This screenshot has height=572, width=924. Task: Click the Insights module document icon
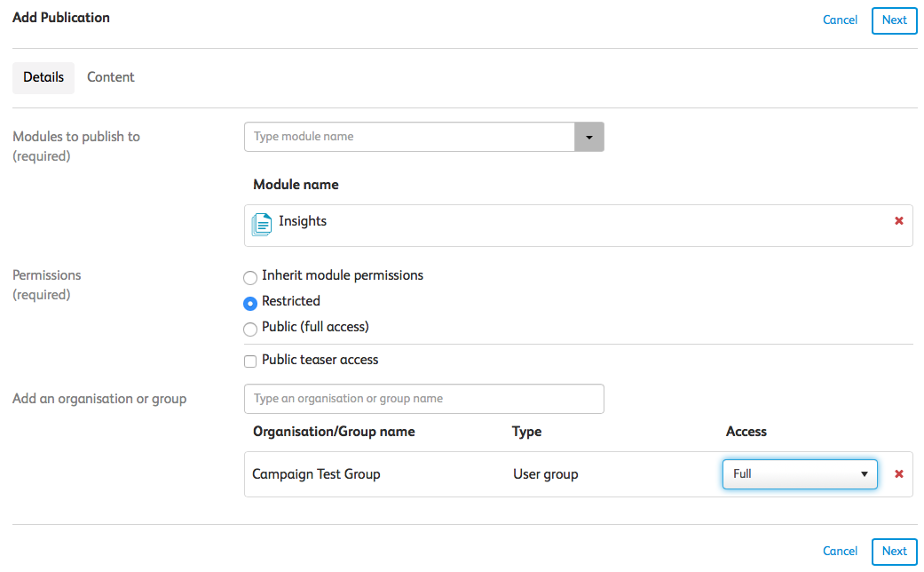point(261,224)
